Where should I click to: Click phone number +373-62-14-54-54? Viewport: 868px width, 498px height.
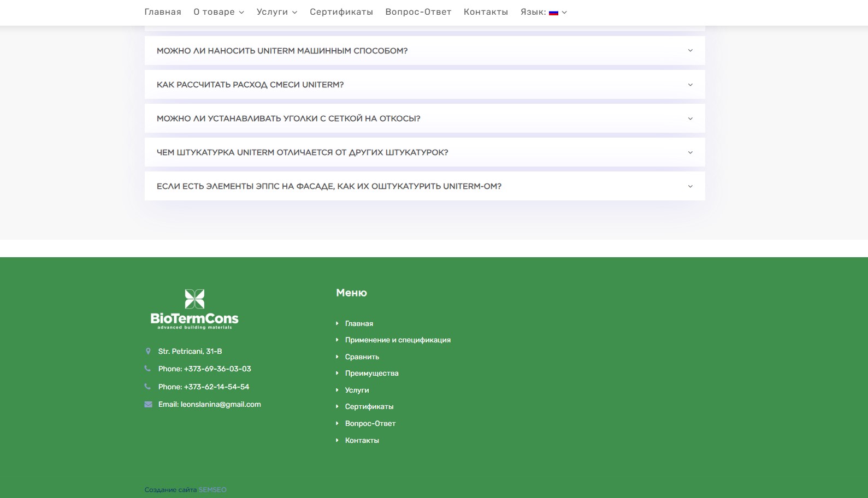pyautogui.click(x=216, y=387)
